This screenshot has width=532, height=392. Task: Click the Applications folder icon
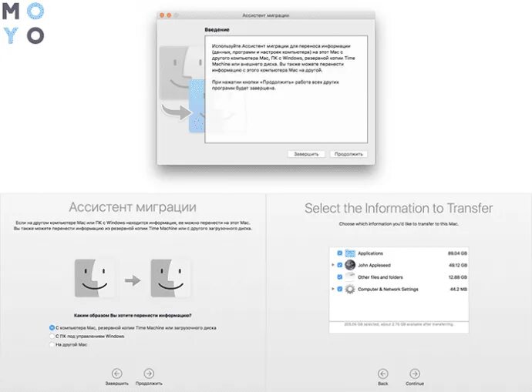pos(350,253)
